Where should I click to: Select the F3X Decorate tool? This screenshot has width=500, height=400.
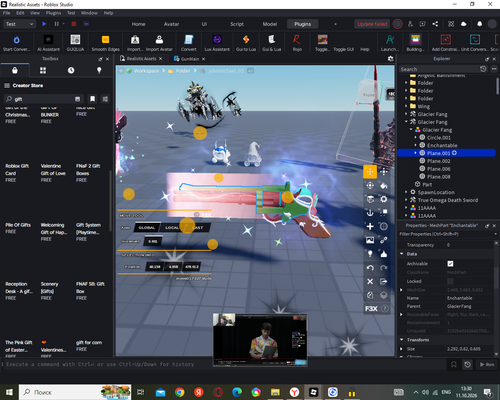(x=384, y=254)
